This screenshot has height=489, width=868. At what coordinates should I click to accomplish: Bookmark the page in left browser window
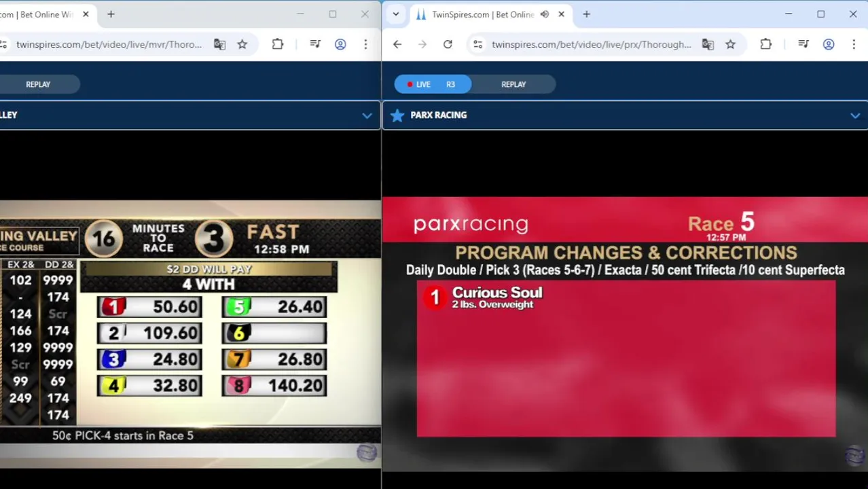(x=242, y=44)
